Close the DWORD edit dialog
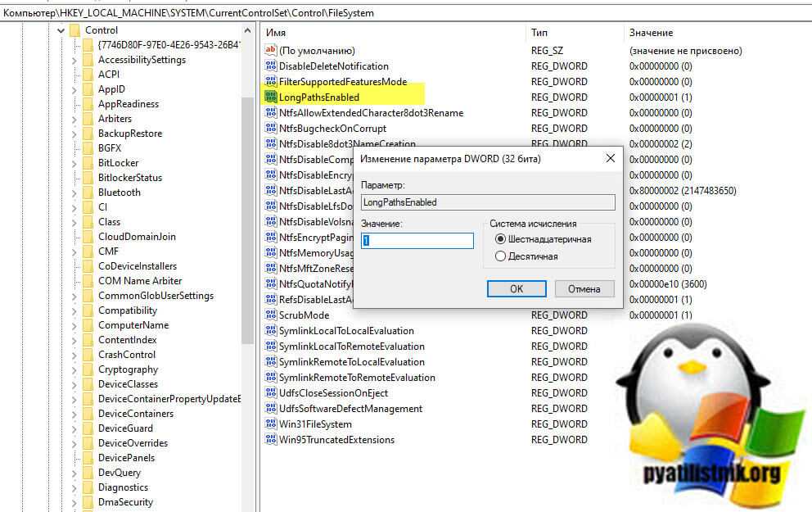This screenshot has width=812, height=512. coord(610,158)
